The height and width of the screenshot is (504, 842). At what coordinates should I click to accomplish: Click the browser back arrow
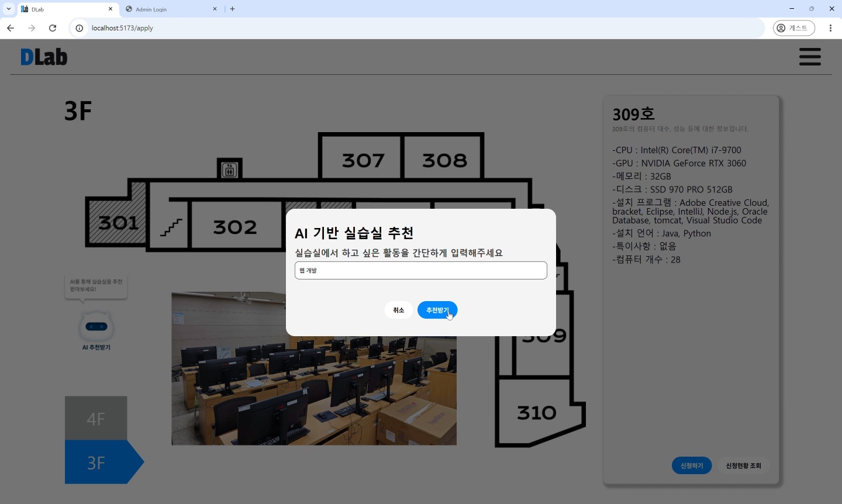click(11, 28)
